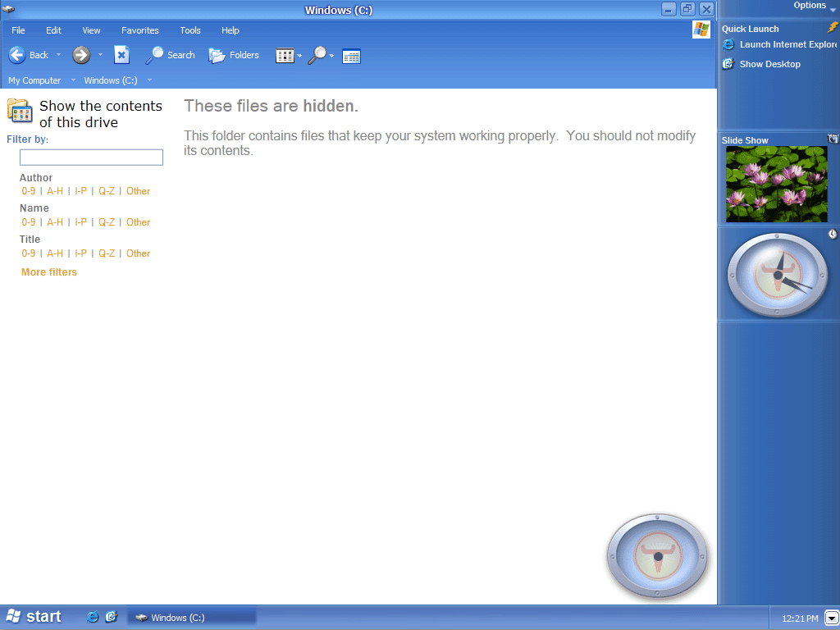This screenshot has width=840, height=630.
Task: Filter Name by 0-9
Action: (29, 222)
